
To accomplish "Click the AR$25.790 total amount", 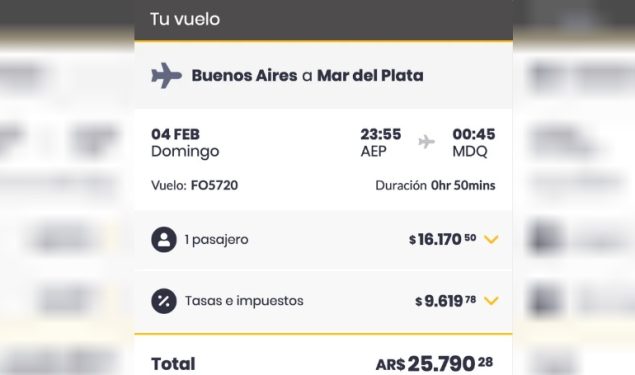I will 434,364.
